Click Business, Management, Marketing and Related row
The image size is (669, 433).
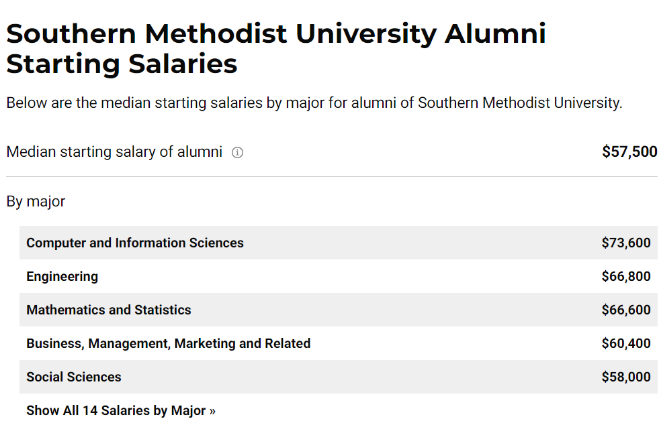tap(338, 343)
